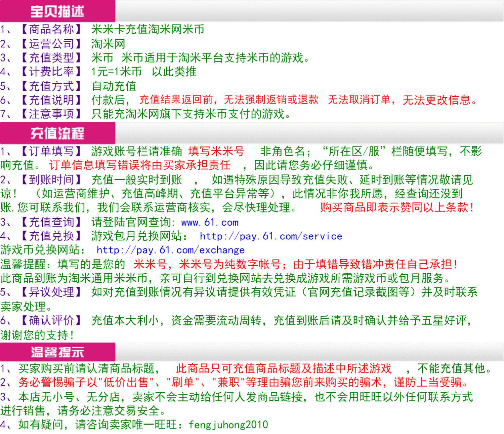Click the red phrase 无法取消订单
Viewport: 504px width, 434px height.
pos(359,100)
